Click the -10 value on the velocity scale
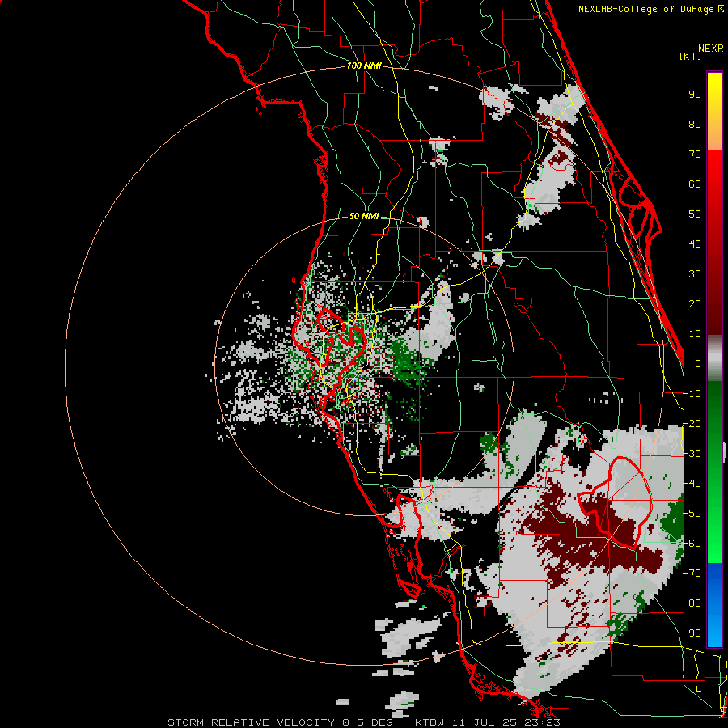Screen dimensions: 728x728 (x=692, y=394)
